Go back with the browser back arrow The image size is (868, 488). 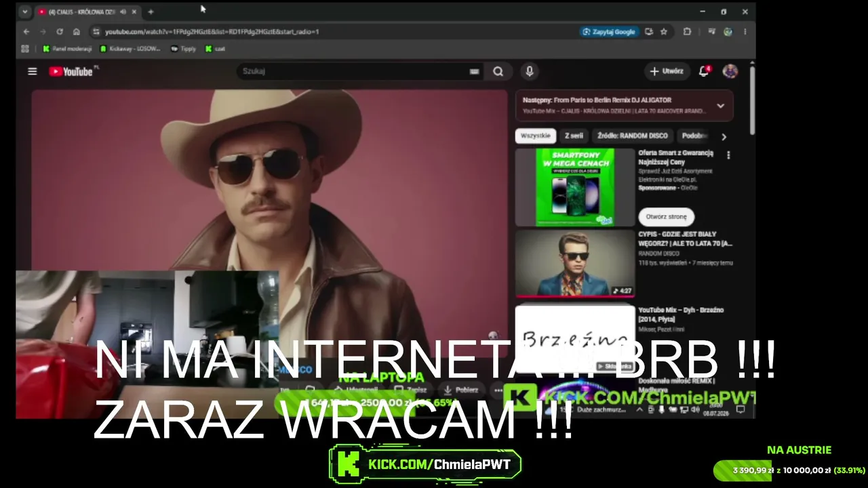coord(26,32)
